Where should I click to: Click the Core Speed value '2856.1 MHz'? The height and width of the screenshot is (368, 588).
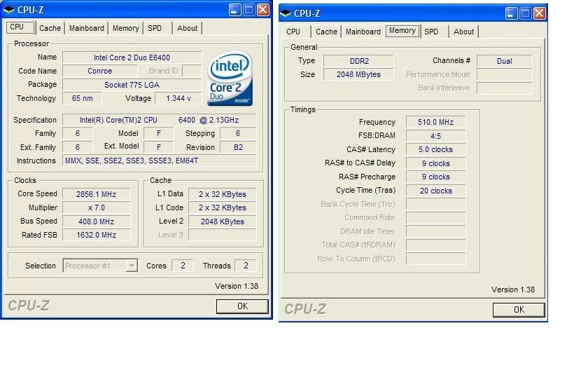(x=97, y=194)
